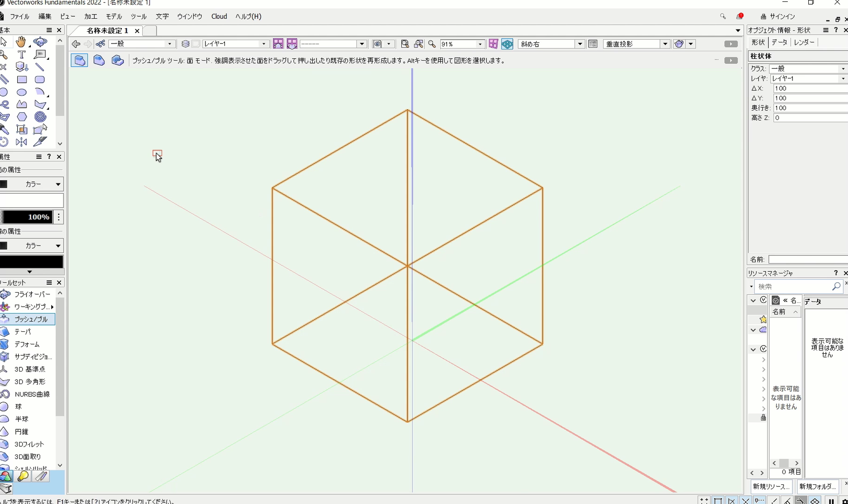This screenshot has width=848, height=504.
Task: Select the Arc tool
Action: tap(40, 92)
